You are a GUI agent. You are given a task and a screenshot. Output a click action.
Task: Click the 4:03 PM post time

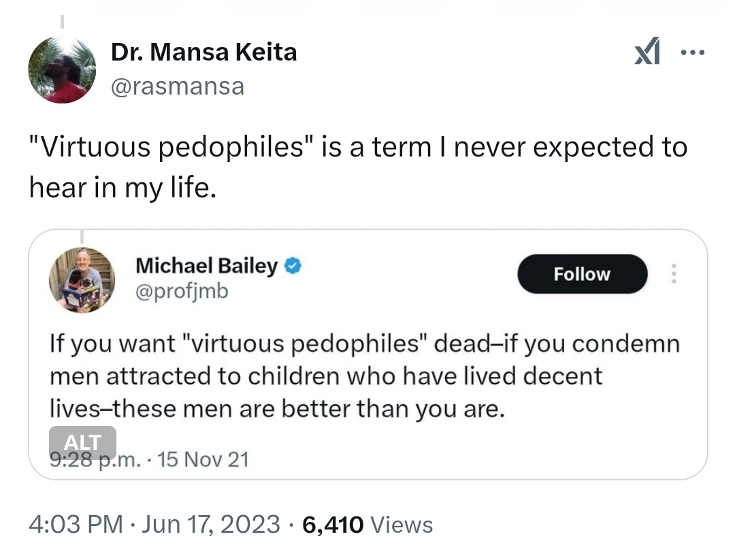76,525
